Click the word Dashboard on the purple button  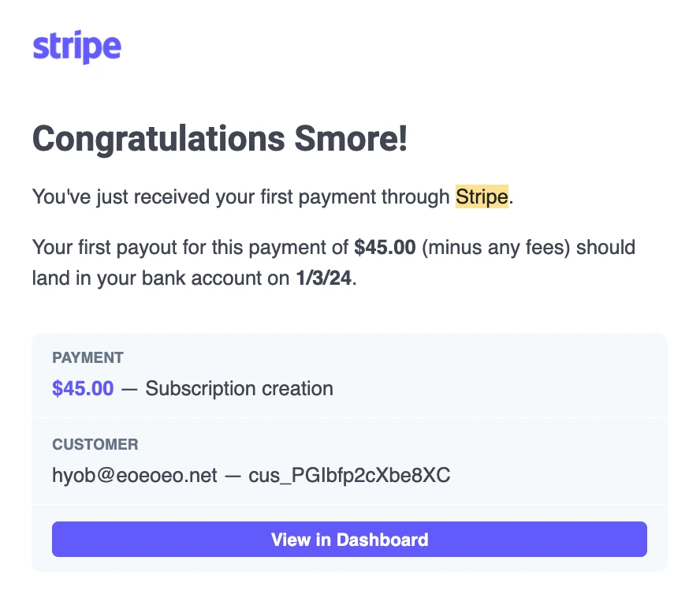(382, 540)
